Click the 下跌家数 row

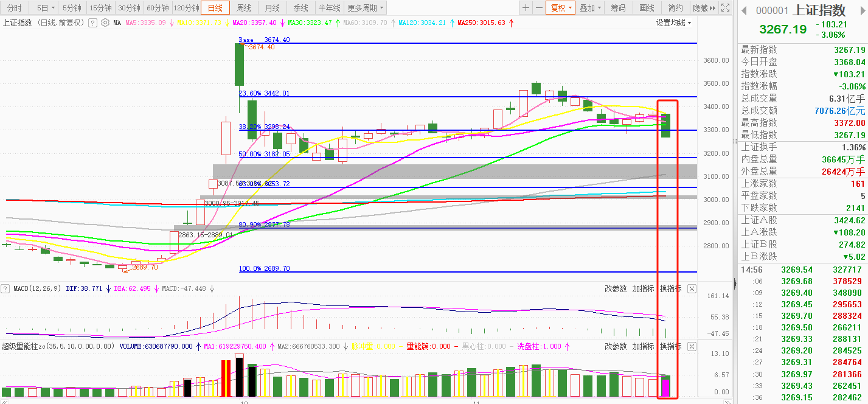coord(803,207)
